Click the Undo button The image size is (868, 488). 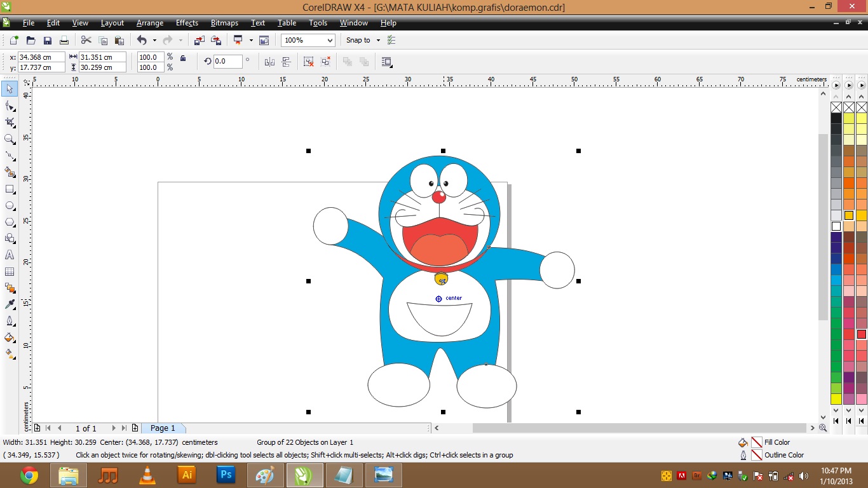[142, 39]
